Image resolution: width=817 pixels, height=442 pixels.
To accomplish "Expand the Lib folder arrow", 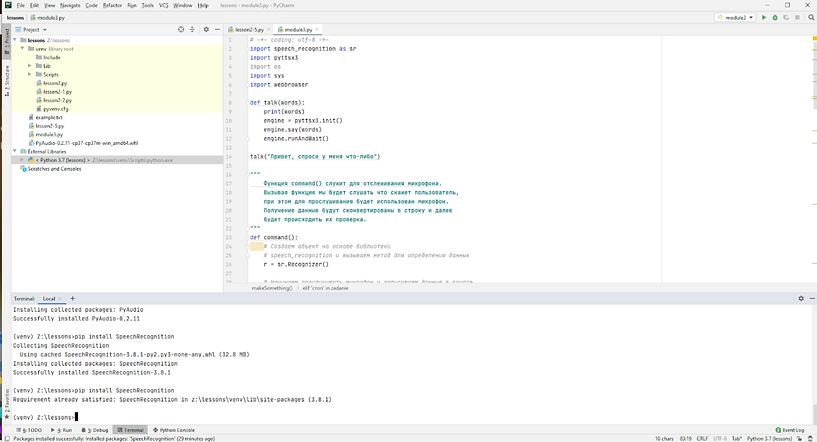I will coord(30,66).
